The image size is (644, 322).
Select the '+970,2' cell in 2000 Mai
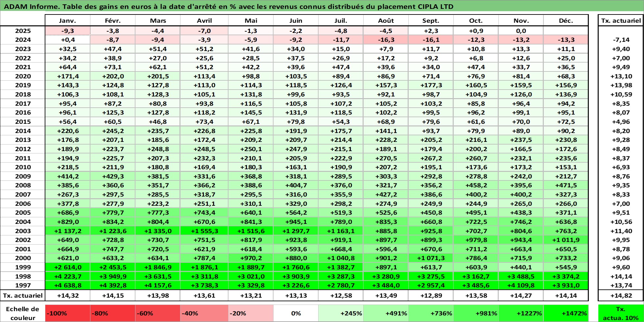(251, 258)
